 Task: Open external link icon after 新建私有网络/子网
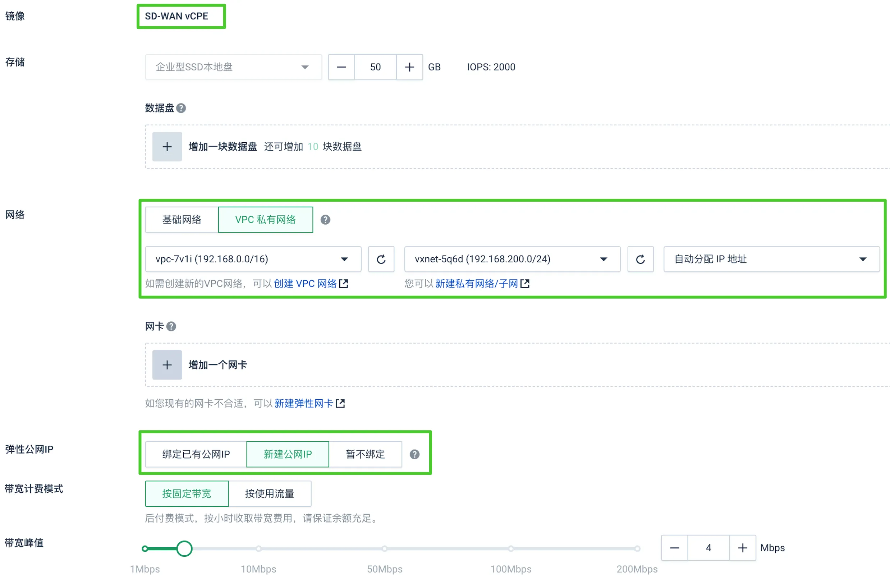(526, 284)
